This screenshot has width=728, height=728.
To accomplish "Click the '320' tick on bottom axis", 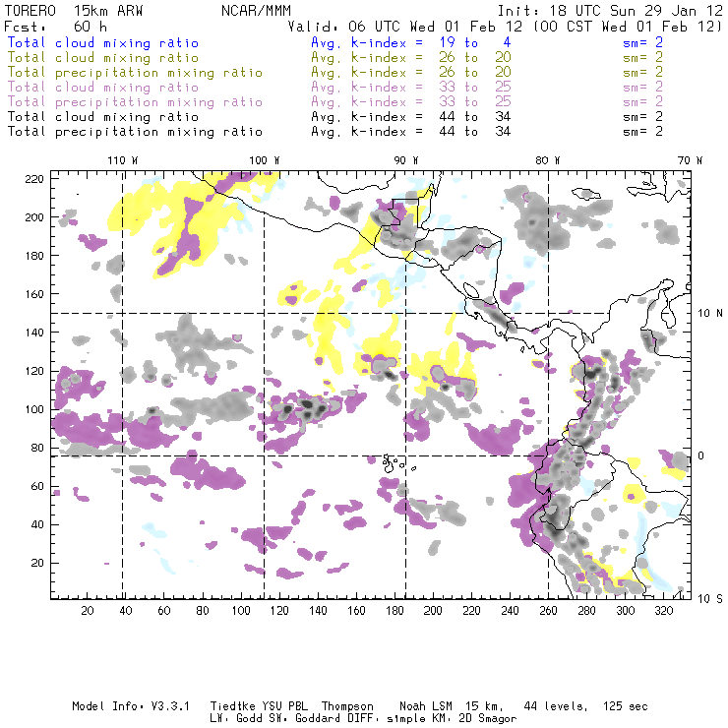I will 663,611.
